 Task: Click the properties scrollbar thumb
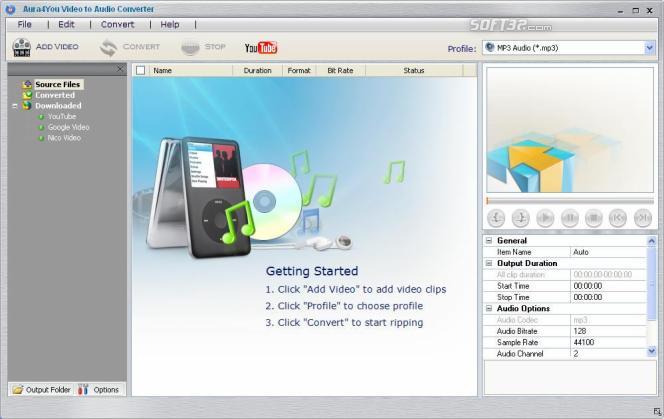click(651, 284)
